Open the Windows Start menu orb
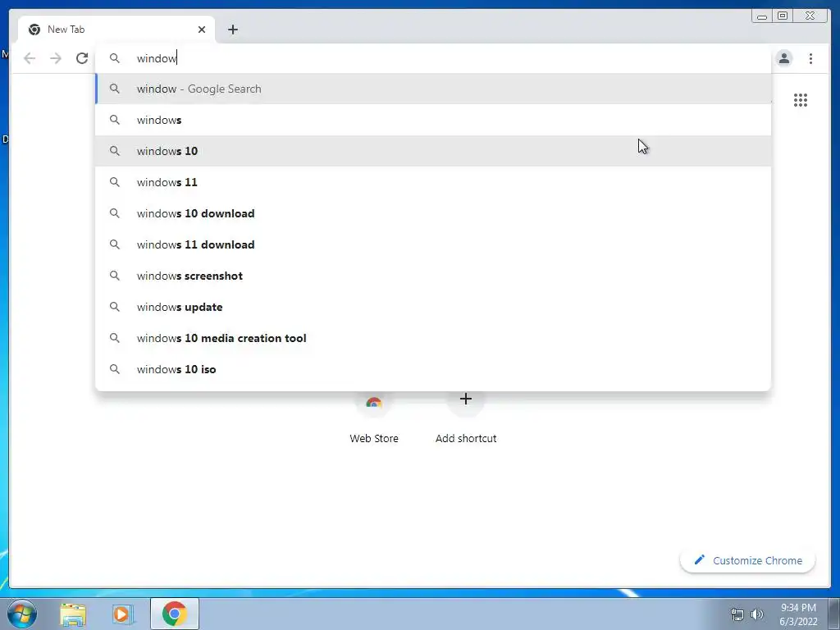The width and height of the screenshot is (840, 630). click(22, 614)
